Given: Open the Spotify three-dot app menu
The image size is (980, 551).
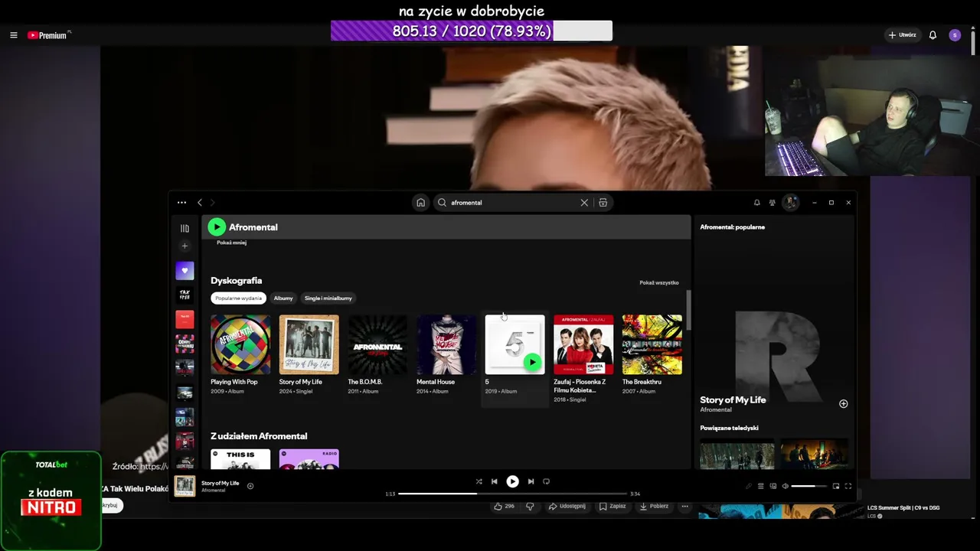Looking at the screenshot, I should pyautogui.click(x=181, y=203).
